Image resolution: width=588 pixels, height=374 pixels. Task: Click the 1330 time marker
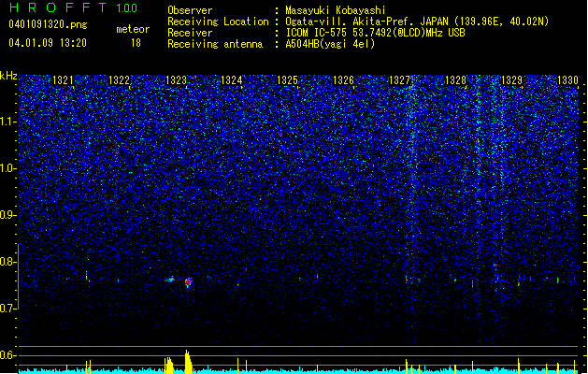(x=567, y=80)
